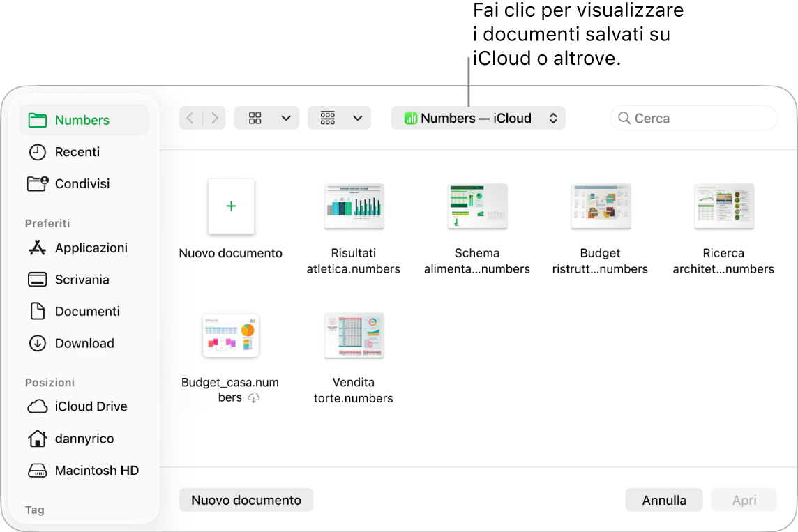Select the Scrivania desktop icon
The height and width of the screenshot is (532, 798).
pos(37,280)
